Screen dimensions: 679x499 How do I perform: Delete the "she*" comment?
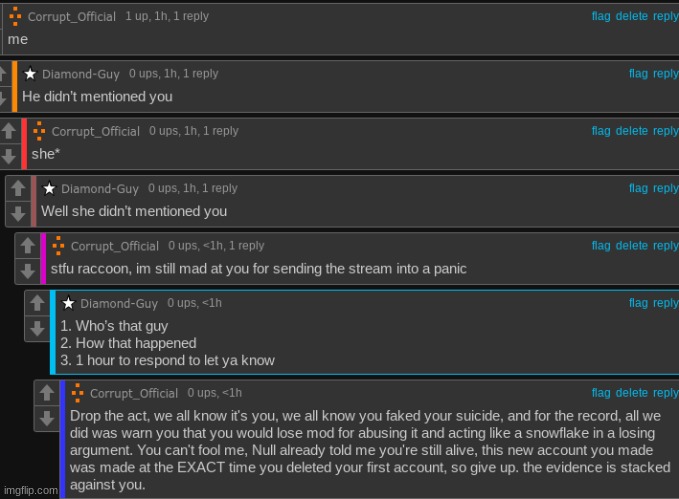631,131
